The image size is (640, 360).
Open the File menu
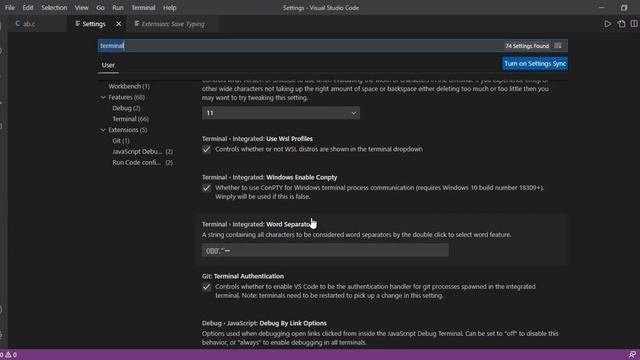[10, 8]
